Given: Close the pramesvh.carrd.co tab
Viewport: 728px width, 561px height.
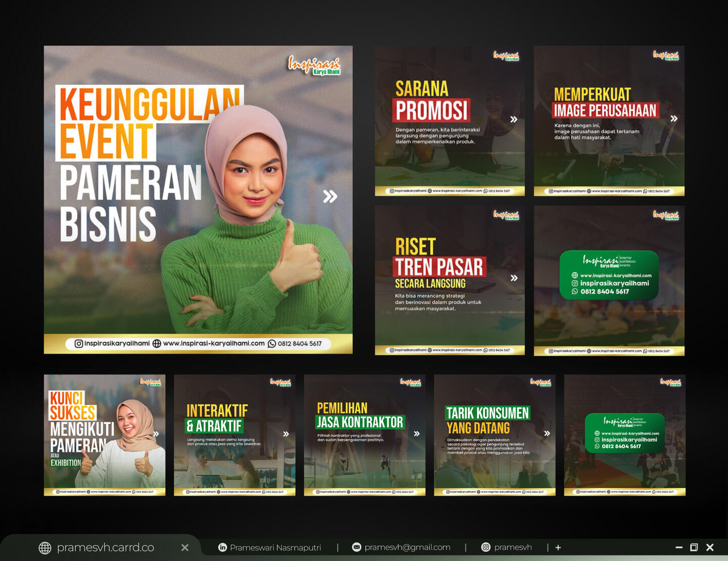Looking at the screenshot, I should [185, 548].
